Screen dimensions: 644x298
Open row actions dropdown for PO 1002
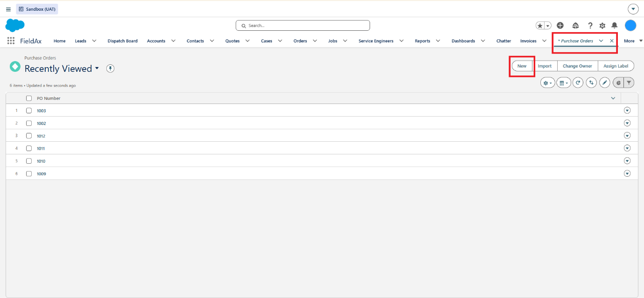coord(627,123)
